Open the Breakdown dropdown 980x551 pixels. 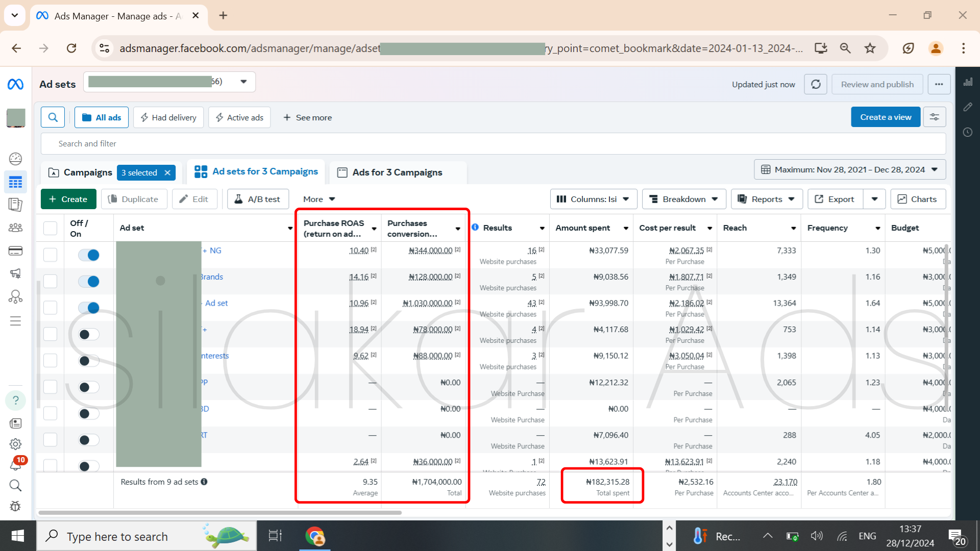pos(684,199)
